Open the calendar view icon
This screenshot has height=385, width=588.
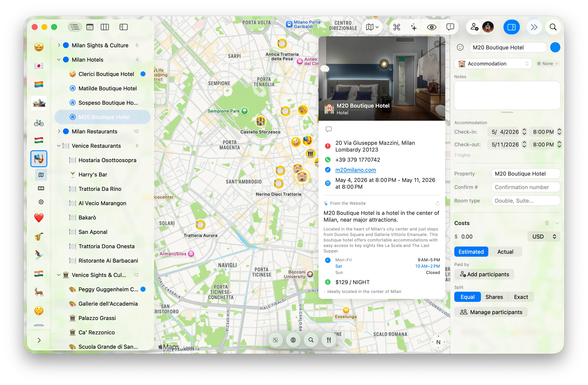click(90, 27)
